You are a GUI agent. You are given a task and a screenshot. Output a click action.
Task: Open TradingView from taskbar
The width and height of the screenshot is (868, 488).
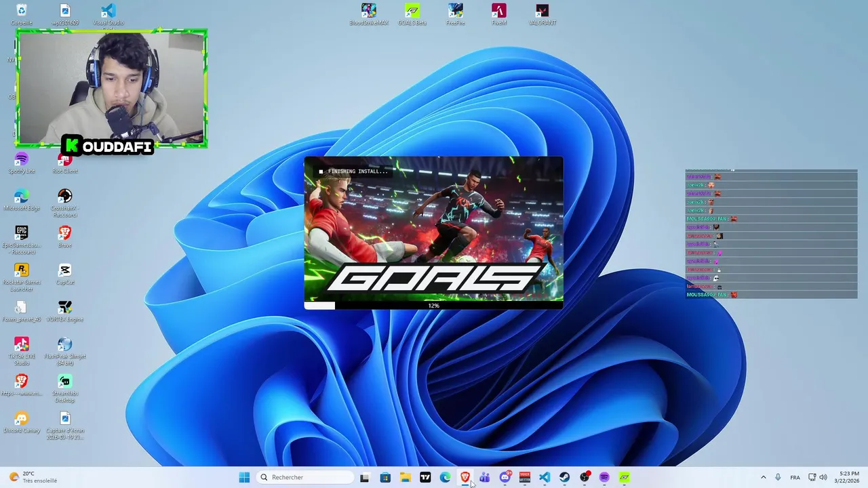[x=425, y=477]
